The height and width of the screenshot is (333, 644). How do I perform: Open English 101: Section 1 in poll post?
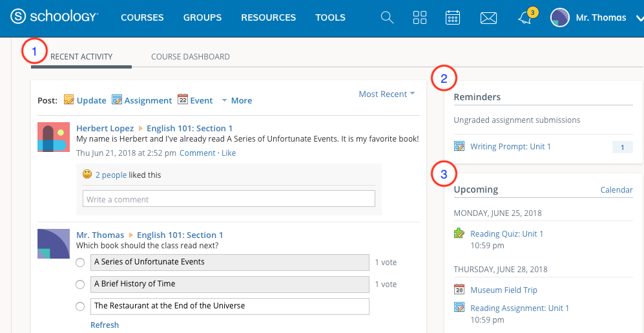click(180, 235)
